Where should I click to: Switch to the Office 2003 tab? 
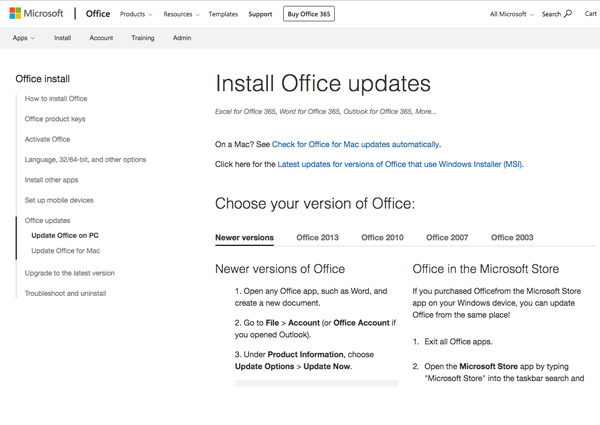512,238
